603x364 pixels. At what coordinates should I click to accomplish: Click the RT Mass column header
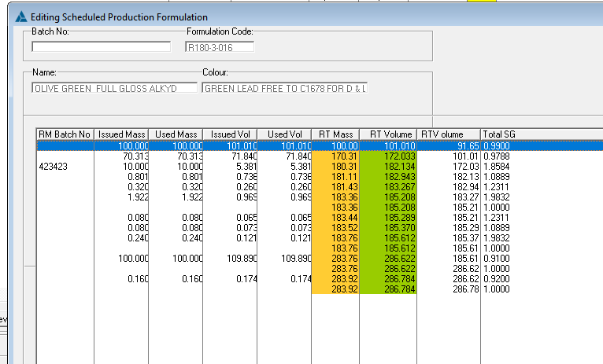(x=335, y=134)
